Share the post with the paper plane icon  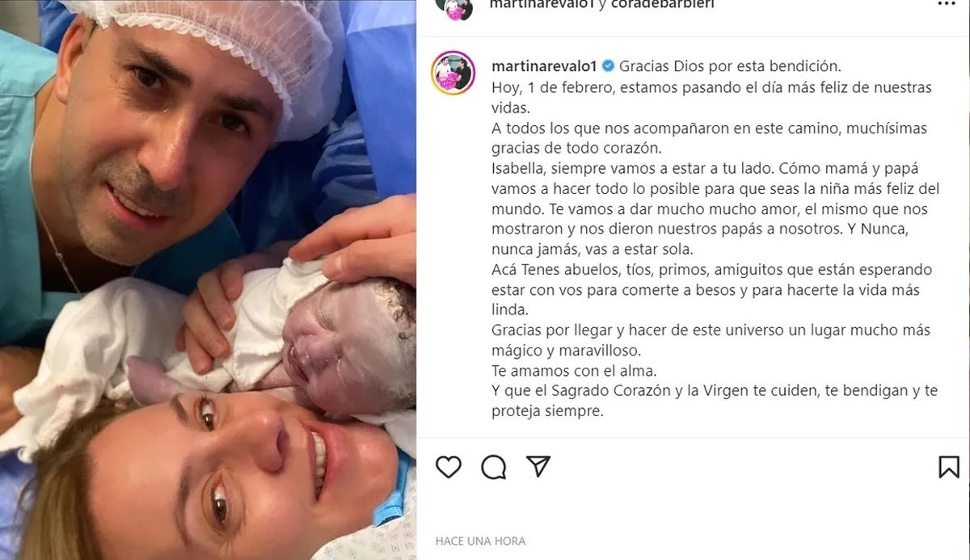click(x=538, y=465)
